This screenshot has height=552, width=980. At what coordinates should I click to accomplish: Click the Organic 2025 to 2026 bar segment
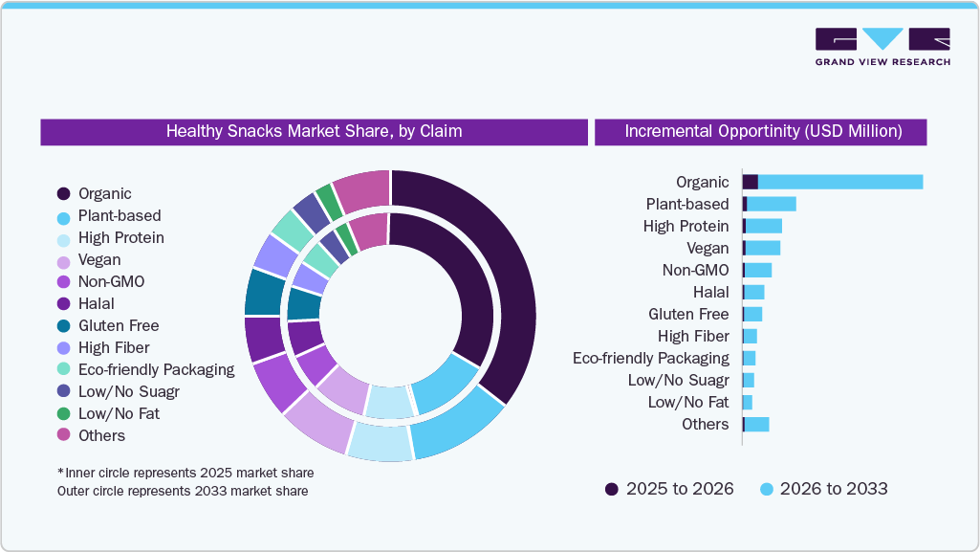pyautogui.click(x=751, y=182)
